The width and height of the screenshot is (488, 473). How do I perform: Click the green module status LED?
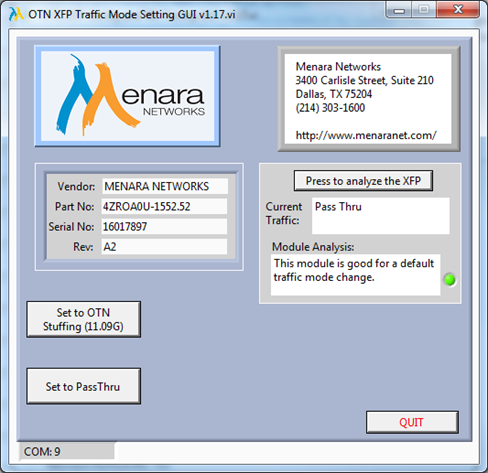pyautogui.click(x=450, y=279)
